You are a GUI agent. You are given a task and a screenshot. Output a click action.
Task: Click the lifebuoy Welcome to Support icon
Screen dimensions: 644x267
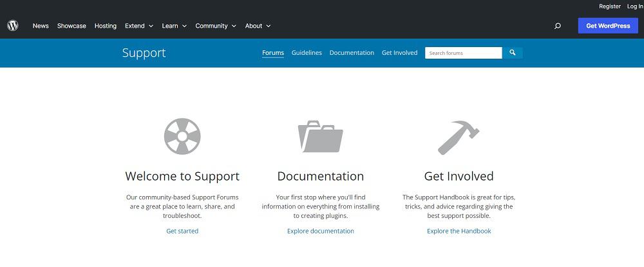pyautogui.click(x=182, y=137)
